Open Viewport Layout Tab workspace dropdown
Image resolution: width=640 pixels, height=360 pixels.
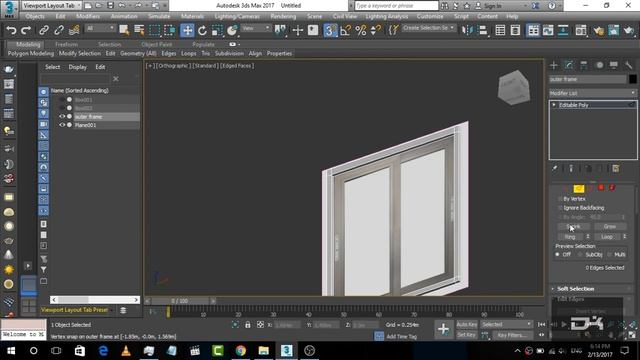click(x=51, y=6)
